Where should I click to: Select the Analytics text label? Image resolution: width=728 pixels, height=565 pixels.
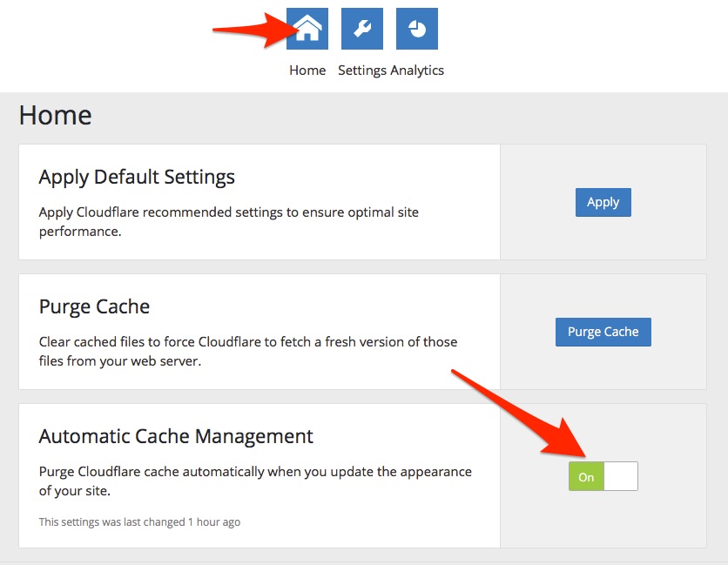coord(417,71)
